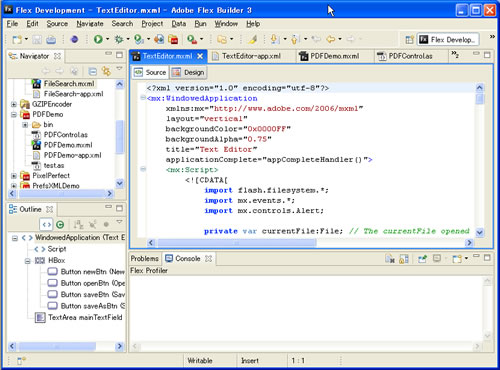Click the Open folder toolbar icon
The height and width of the screenshot is (370, 500).
(222, 39)
